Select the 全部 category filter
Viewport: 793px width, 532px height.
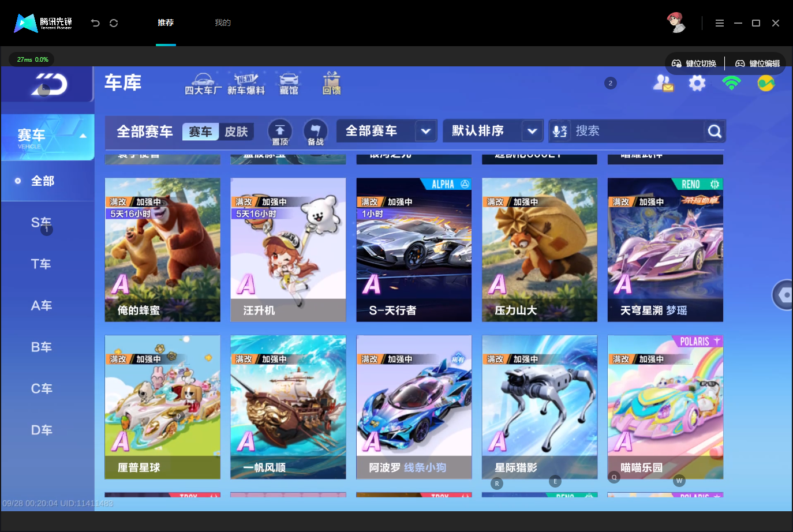tap(47, 181)
